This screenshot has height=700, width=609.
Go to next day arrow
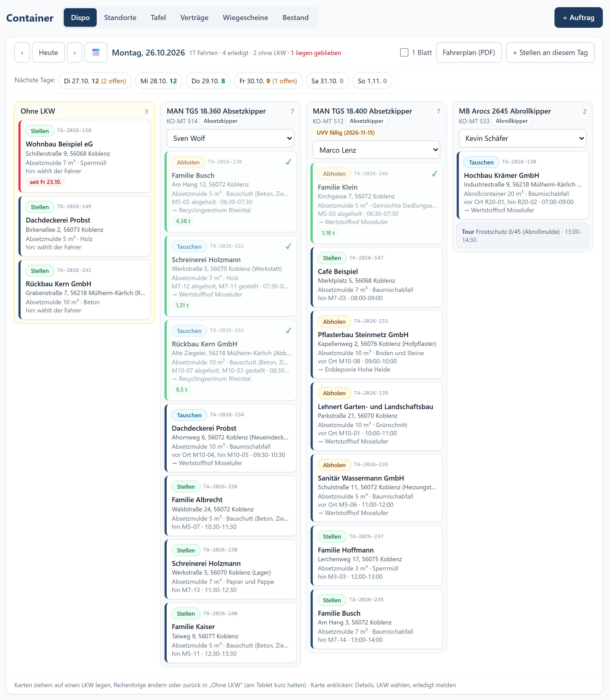[74, 53]
